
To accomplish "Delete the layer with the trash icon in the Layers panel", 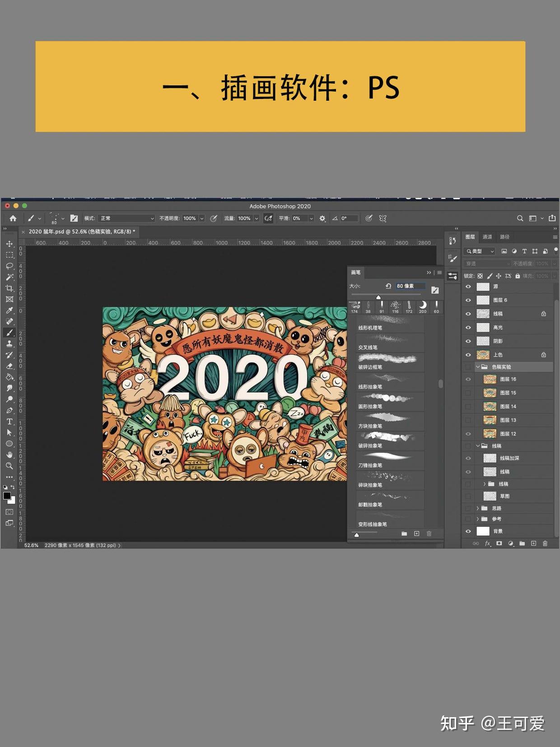I will 545,544.
